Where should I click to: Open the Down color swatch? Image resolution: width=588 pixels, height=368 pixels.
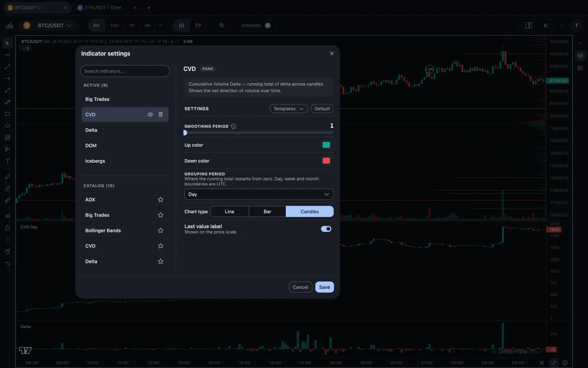pos(326,161)
